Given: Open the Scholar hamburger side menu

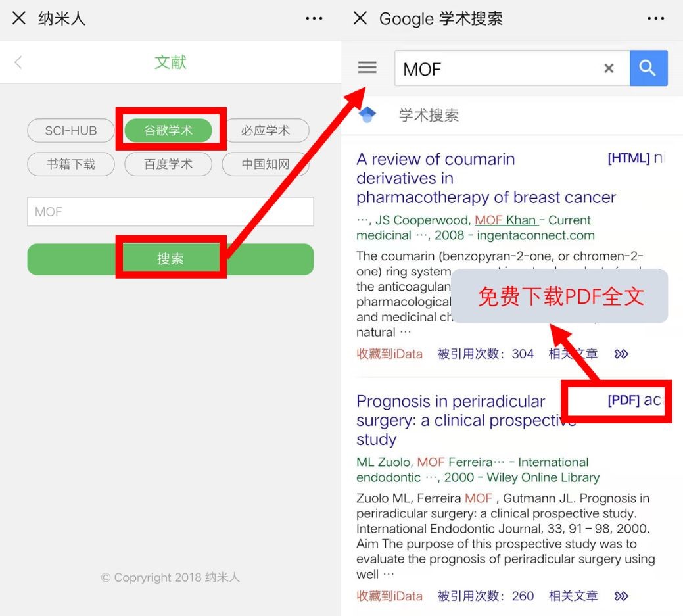Looking at the screenshot, I should 367,68.
